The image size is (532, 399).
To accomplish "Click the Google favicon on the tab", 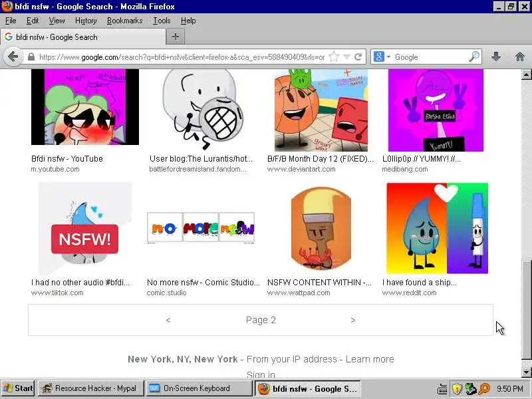I will (x=9, y=37).
